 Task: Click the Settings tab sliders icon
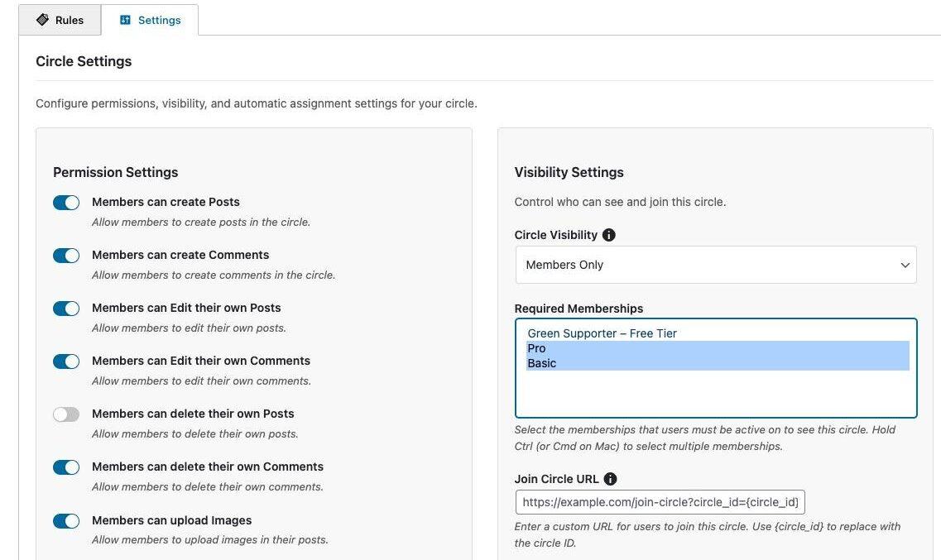126,20
